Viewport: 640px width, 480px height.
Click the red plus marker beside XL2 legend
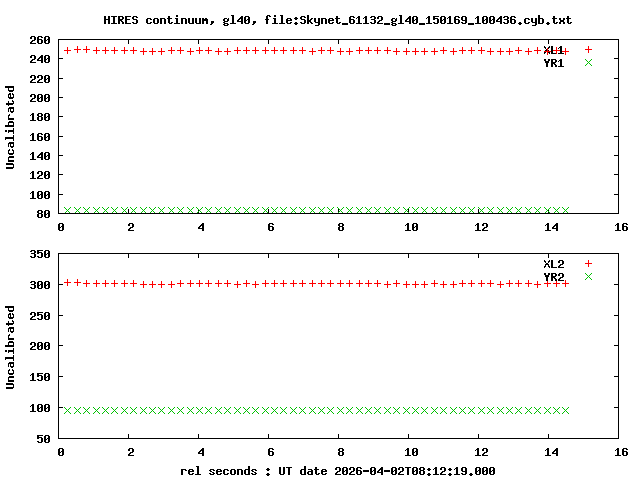588,263
